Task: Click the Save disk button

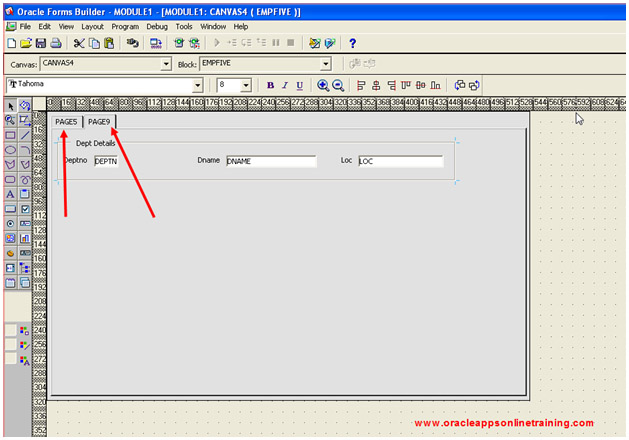Action: (x=41, y=44)
